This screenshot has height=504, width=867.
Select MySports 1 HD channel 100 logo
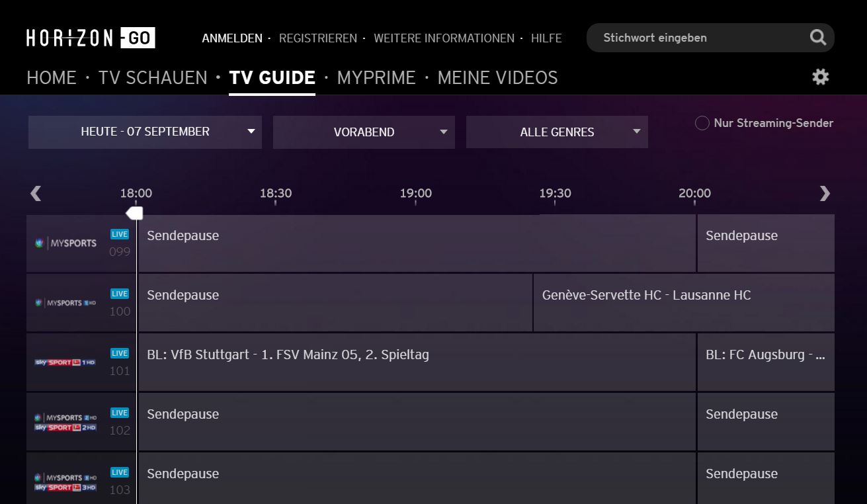[x=66, y=303]
